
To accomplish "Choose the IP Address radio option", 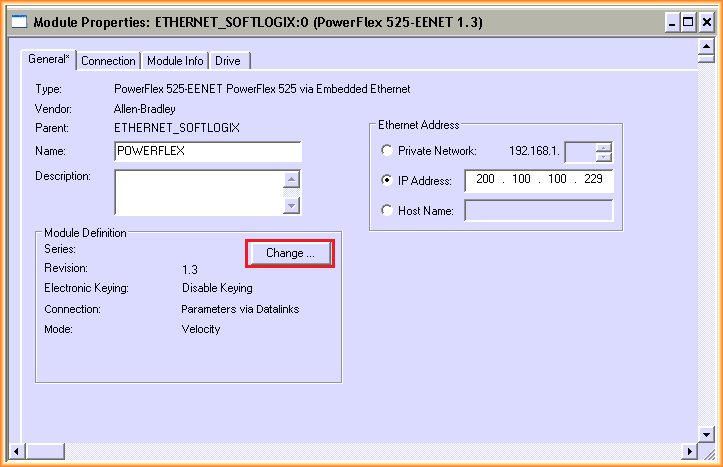I will pos(387,181).
